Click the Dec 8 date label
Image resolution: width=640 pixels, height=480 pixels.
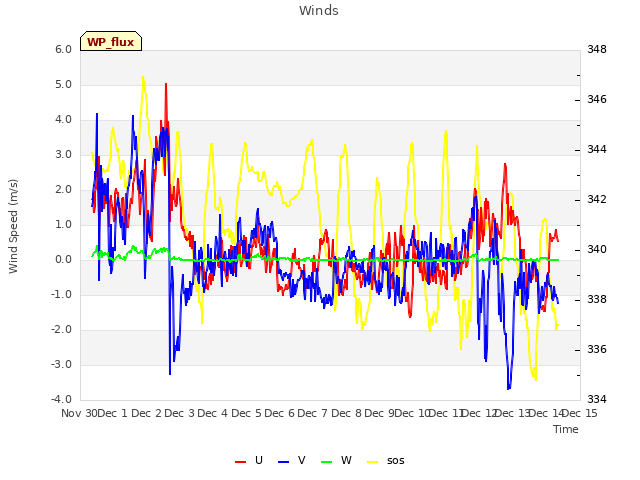pos(347,413)
